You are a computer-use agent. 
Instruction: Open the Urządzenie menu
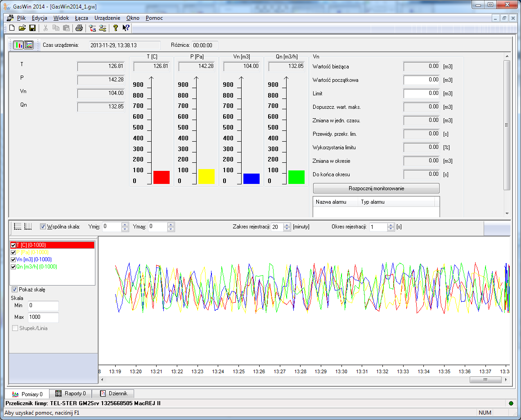point(108,18)
